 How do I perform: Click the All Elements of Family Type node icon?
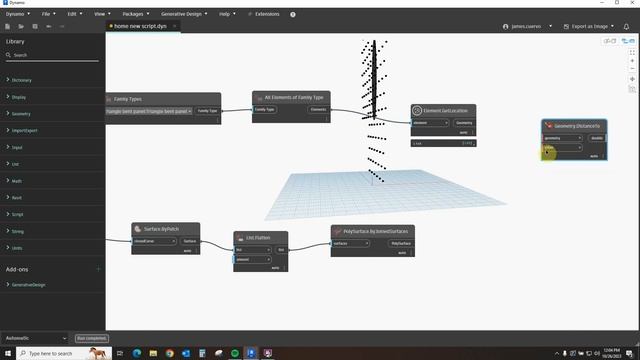pyautogui.click(x=260, y=98)
